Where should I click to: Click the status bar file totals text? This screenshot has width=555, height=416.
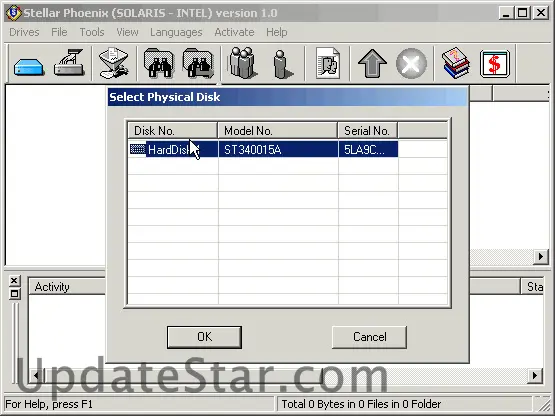(x=361, y=404)
